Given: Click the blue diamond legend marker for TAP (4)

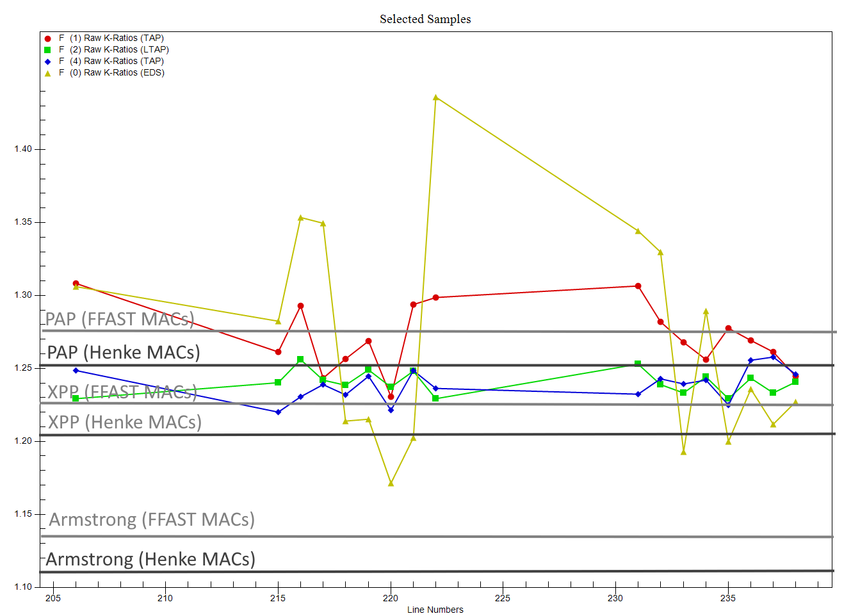Looking at the screenshot, I should 47,61.
